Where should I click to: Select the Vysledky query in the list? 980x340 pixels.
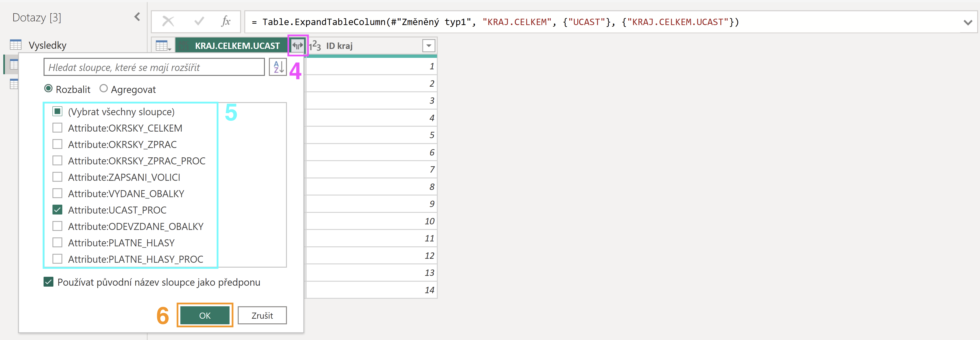[48, 45]
